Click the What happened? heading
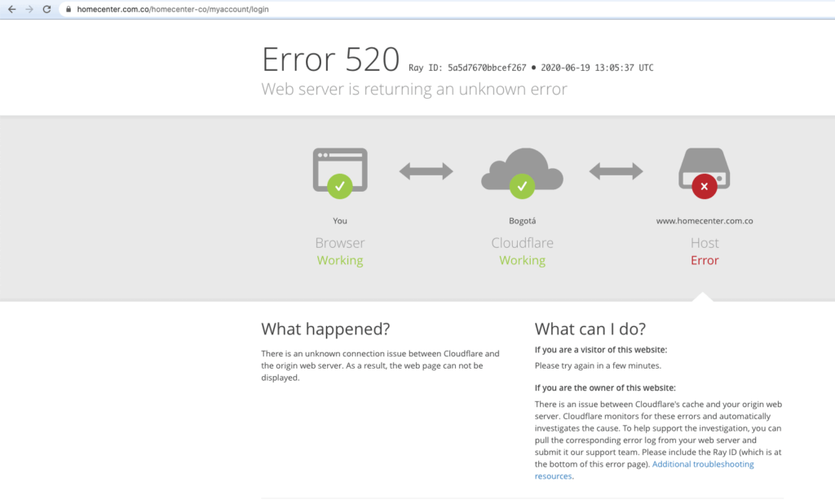The height and width of the screenshot is (504, 835). tap(325, 329)
